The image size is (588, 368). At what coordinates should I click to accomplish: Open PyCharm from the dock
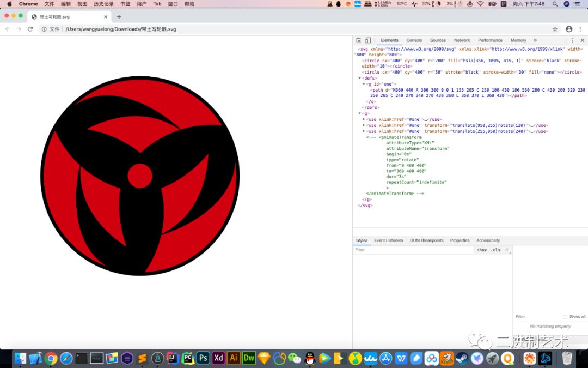[x=188, y=358]
